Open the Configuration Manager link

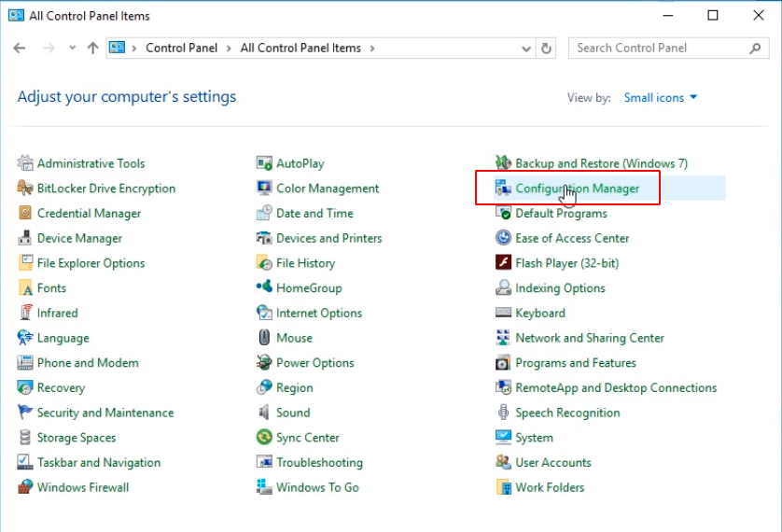click(577, 189)
